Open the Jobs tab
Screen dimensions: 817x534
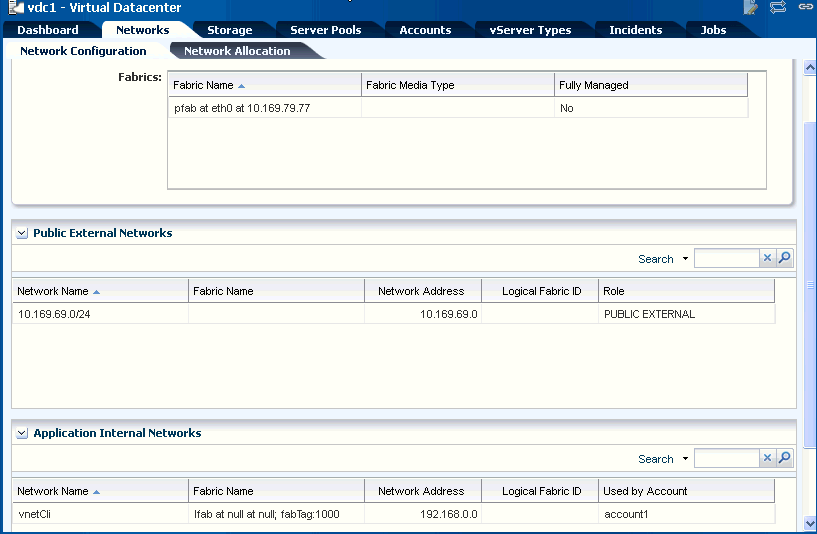(x=713, y=30)
